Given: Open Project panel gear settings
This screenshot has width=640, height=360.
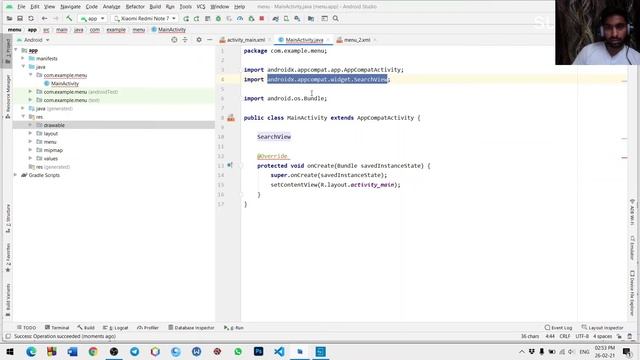Looking at the screenshot, I should pyautogui.click(x=199, y=40).
